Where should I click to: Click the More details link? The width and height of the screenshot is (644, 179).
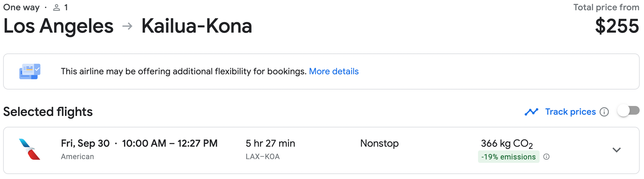pos(334,71)
